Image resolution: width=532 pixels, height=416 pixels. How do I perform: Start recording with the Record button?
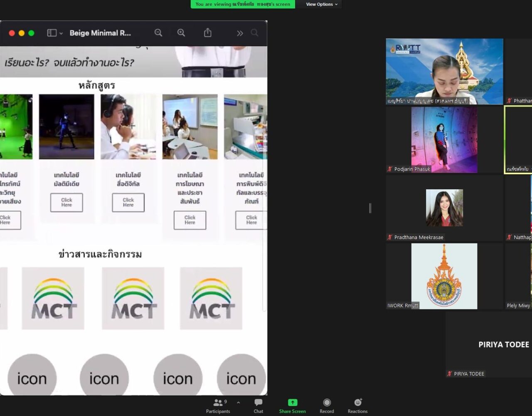pos(327,406)
